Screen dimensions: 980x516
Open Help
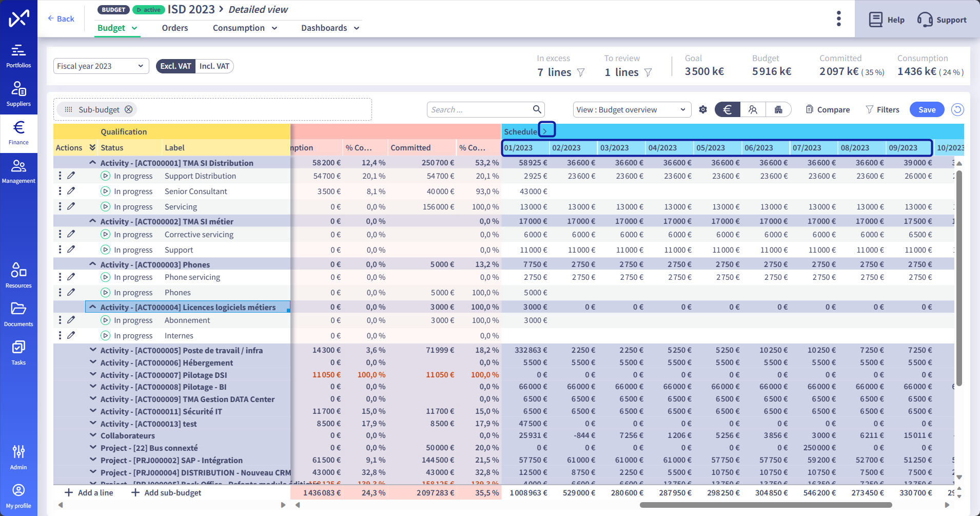886,20
